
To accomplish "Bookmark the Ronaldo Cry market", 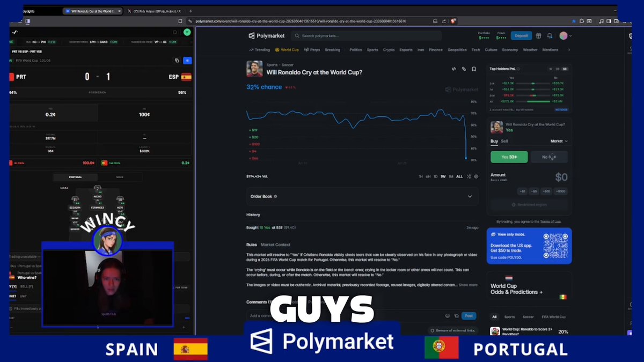I will (x=474, y=69).
